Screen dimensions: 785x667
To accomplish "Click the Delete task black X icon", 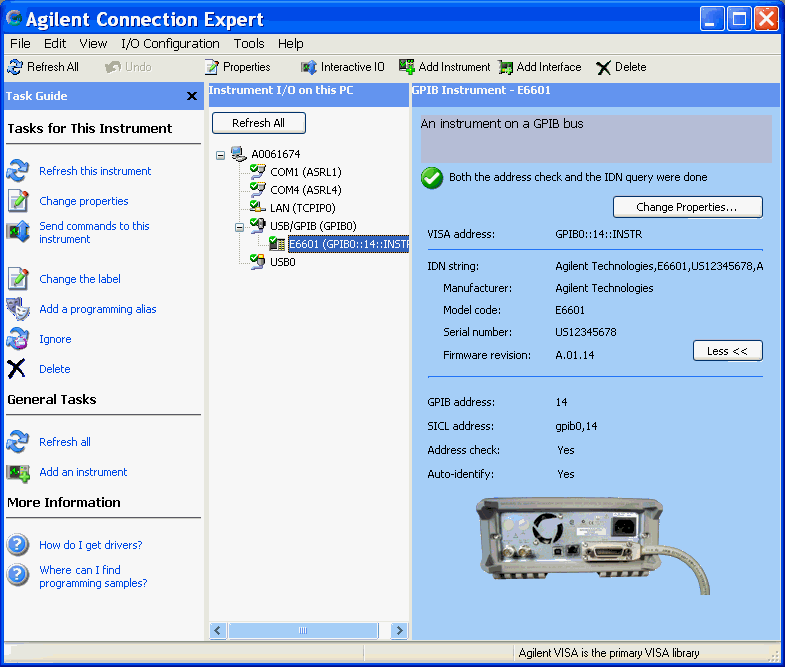I will point(17,369).
